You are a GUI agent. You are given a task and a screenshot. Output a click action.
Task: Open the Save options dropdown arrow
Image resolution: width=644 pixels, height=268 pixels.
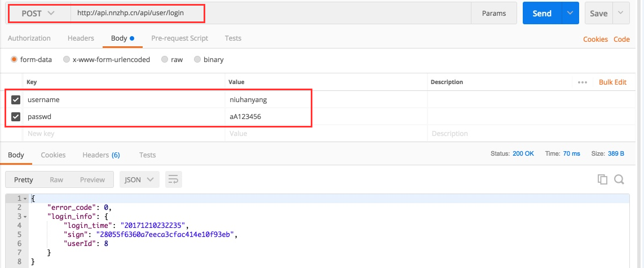tap(620, 13)
